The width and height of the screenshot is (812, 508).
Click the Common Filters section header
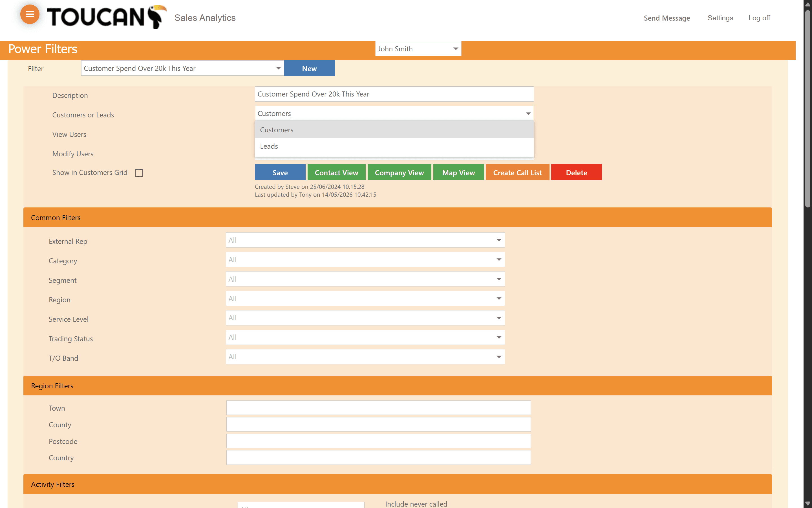398,217
